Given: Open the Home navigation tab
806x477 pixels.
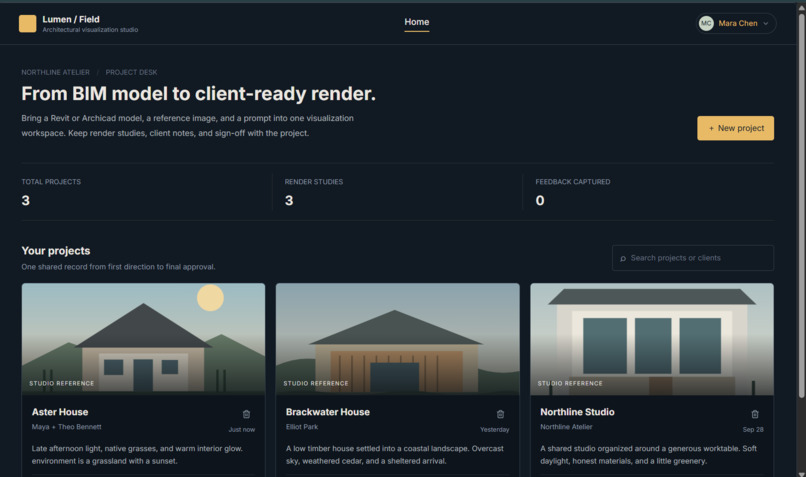Looking at the screenshot, I should click(x=416, y=22).
